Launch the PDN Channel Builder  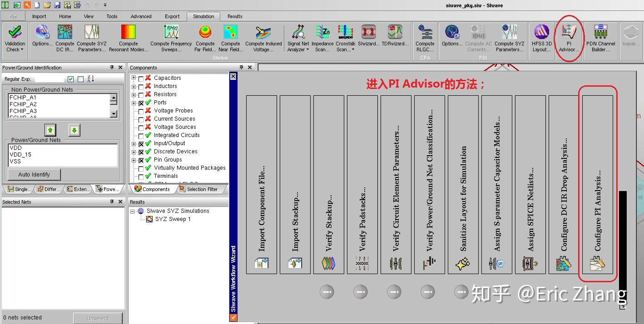[601, 39]
